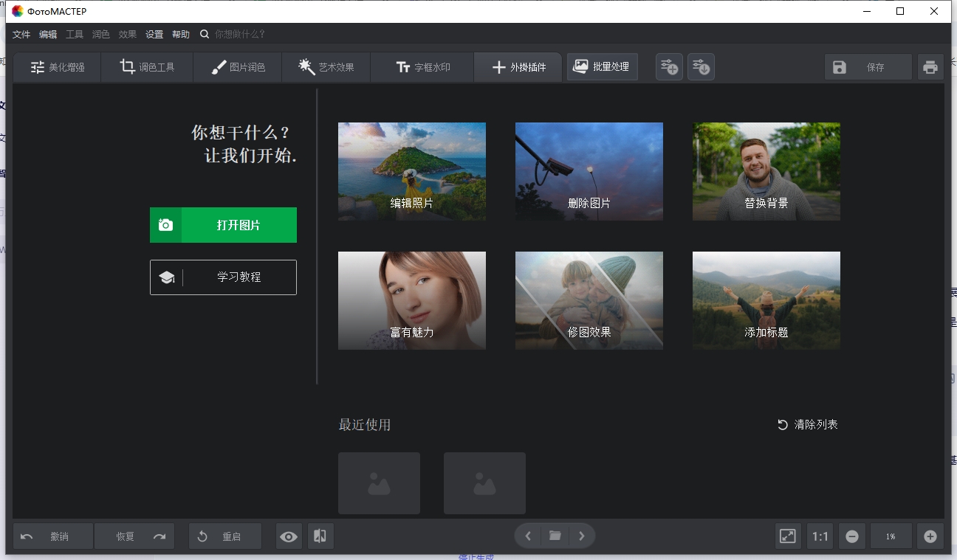This screenshot has height=560, width=957.
Task: Click the 打开图片 open photo button
Action: pos(223,225)
